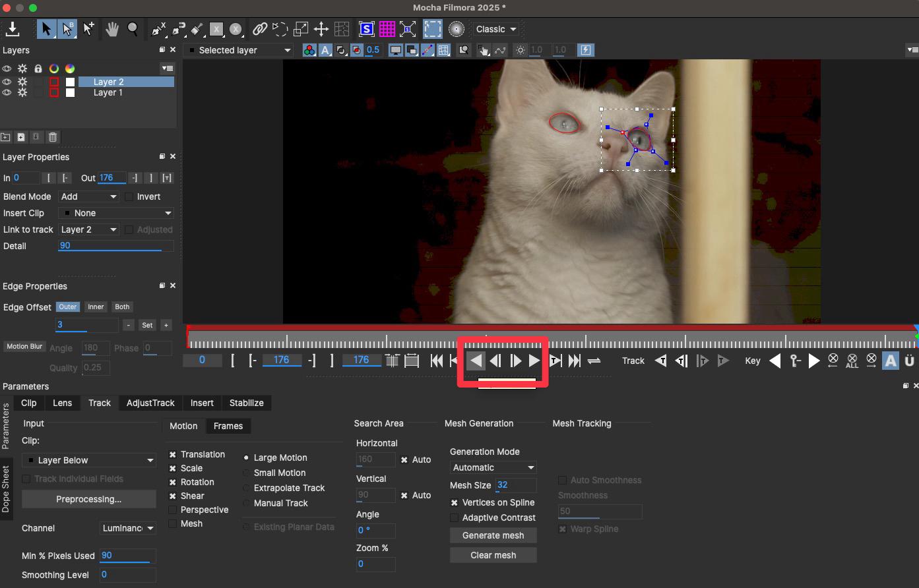Step back one frame
Image resolution: width=919 pixels, height=588 pixels.
click(495, 361)
